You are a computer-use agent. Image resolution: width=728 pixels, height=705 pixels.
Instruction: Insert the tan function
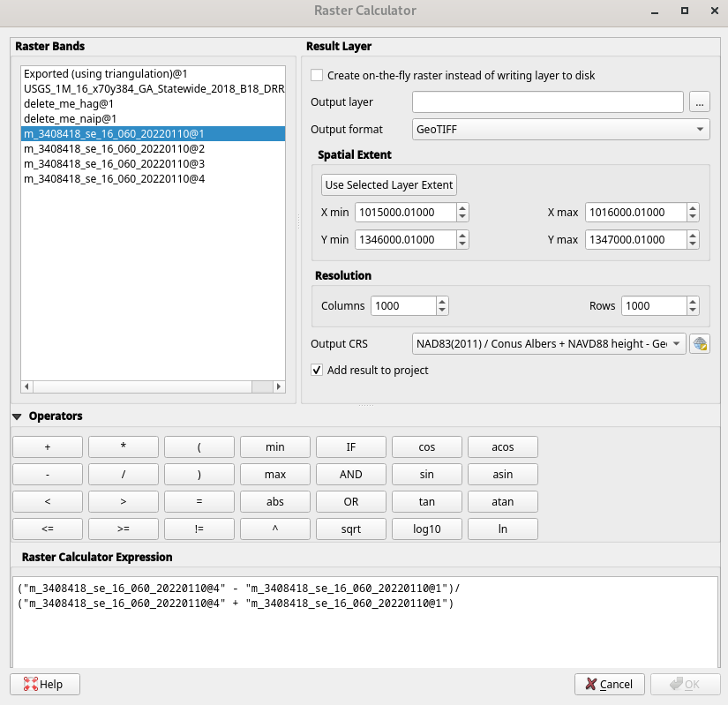pos(427,502)
